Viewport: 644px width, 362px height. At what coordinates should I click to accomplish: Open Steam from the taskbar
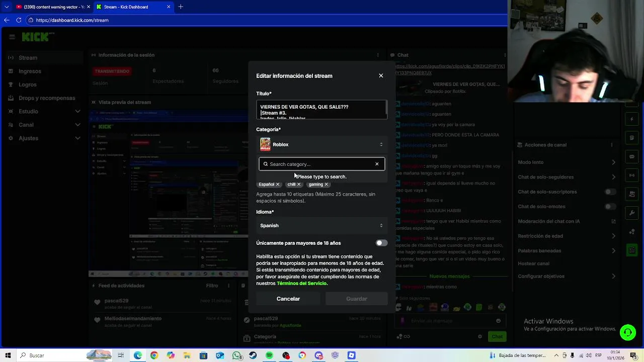(253, 355)
